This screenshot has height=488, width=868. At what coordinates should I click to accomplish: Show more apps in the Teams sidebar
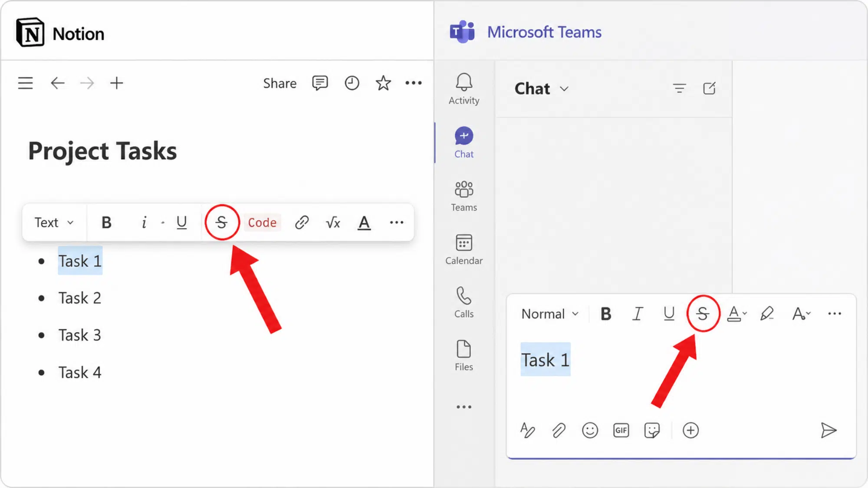click(464, 407)
